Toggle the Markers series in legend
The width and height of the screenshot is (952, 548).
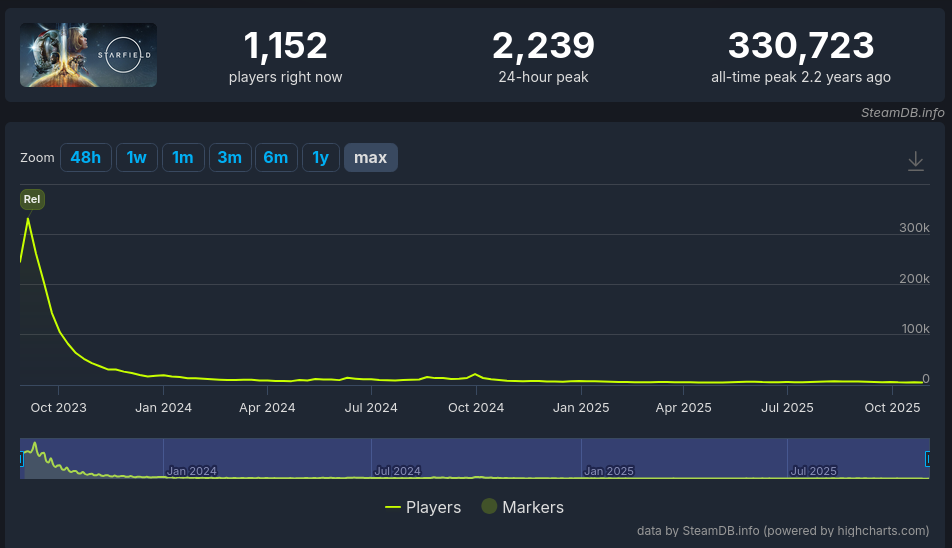[x=523, y=507]
